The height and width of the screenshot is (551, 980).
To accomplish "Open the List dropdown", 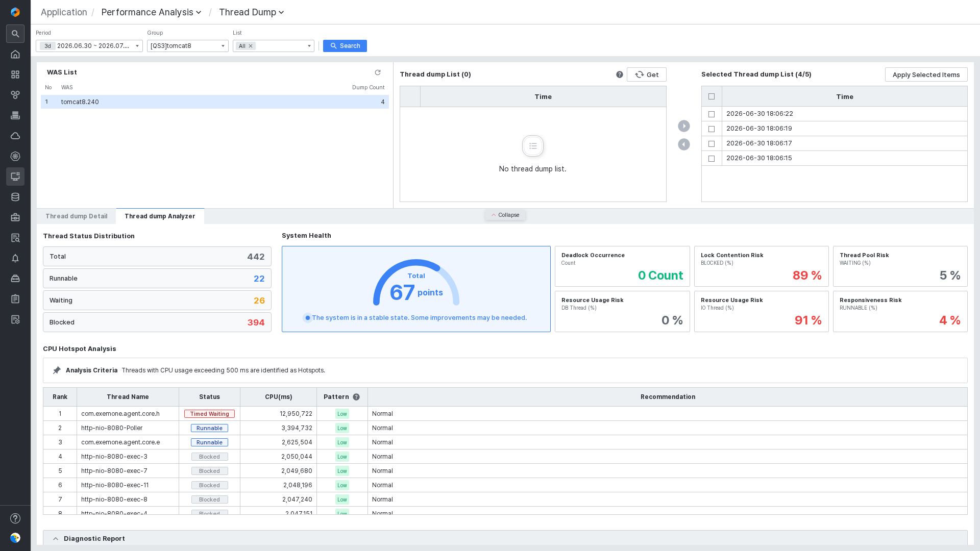I will (274, 46).
